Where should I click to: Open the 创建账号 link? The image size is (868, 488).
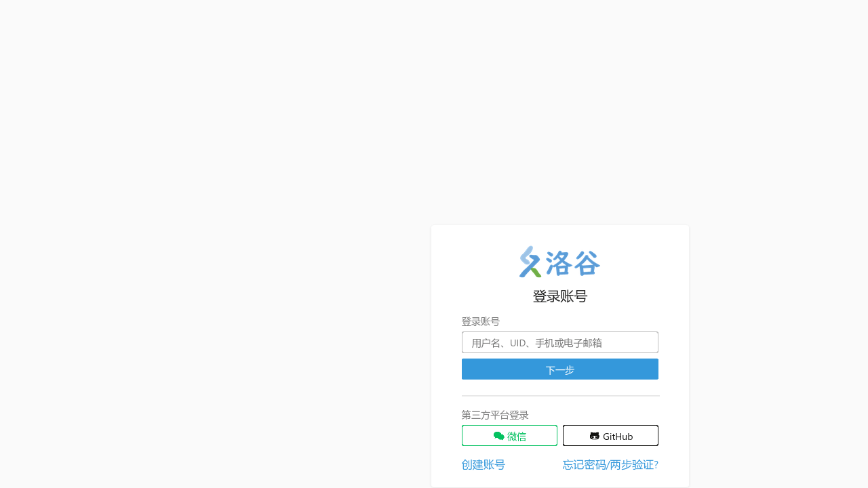pos(484,465)
